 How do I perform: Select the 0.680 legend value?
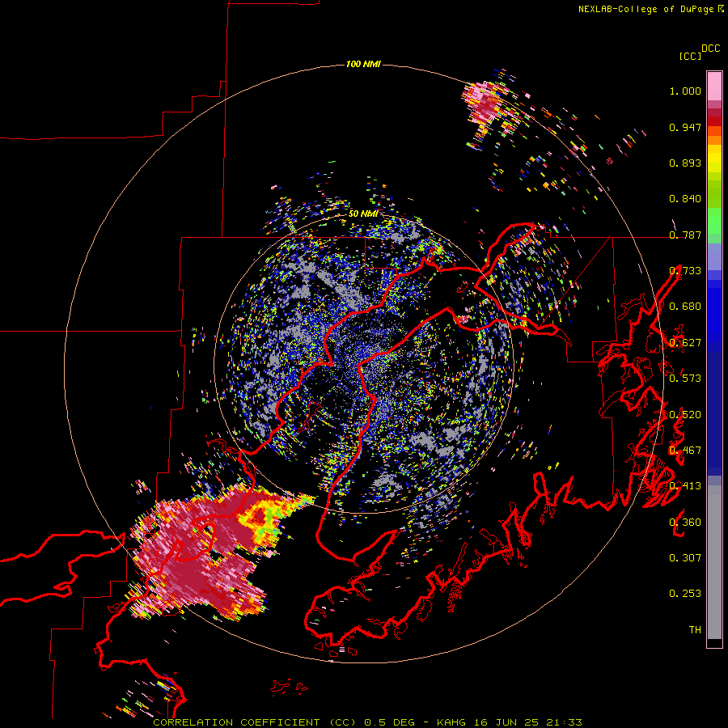685,307
